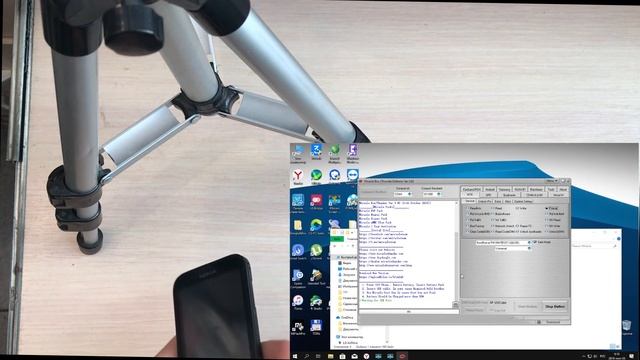The image size is (640, 360).
Task: Open File Explorer from the taskbar
Action: [330, 356]
